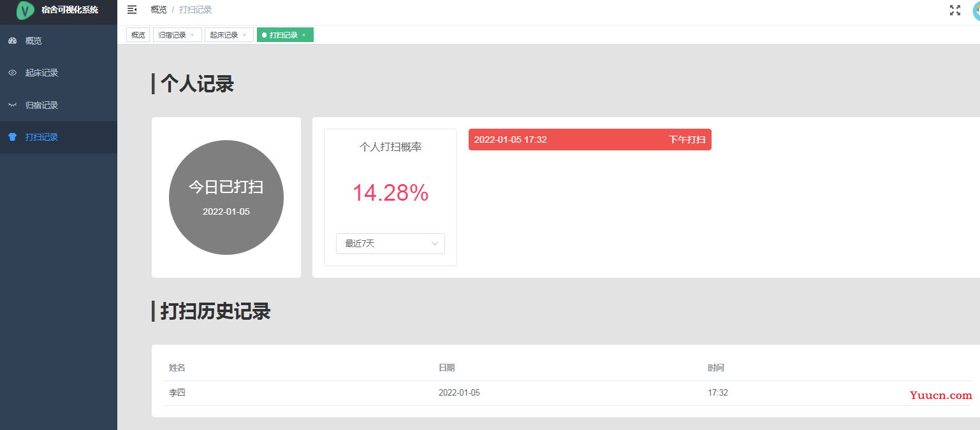Viewport: 980px width, 430px height.
Task: Click the 2022-01-05 date table cell
Action: (x=459, y=392)
